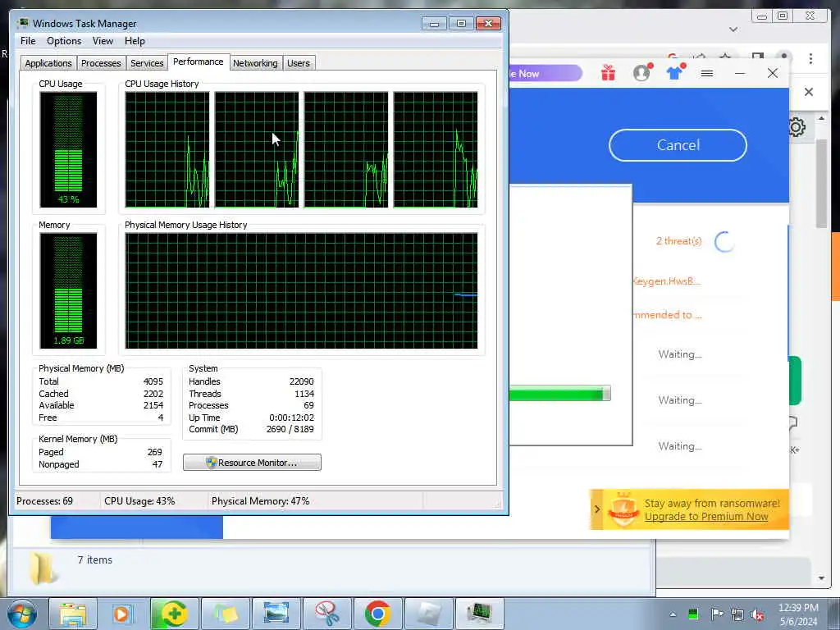
Task: Click Upgrade to Premium Now link
Action: [706, 517]
